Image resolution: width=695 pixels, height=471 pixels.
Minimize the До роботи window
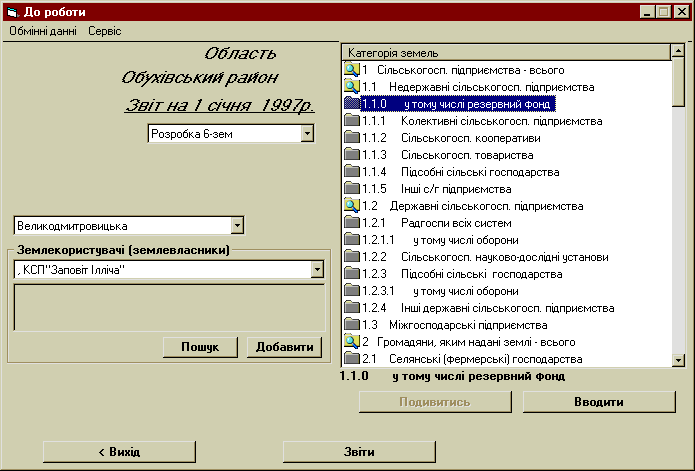647,12
